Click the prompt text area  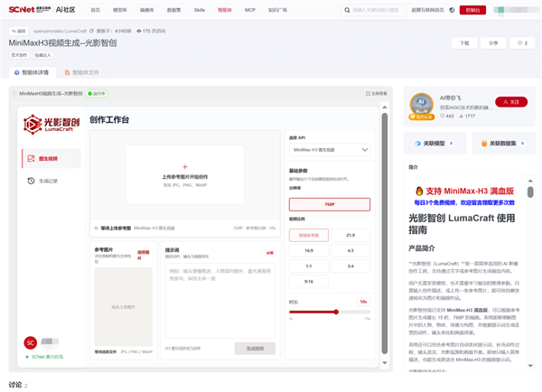(x=220, y=301)
